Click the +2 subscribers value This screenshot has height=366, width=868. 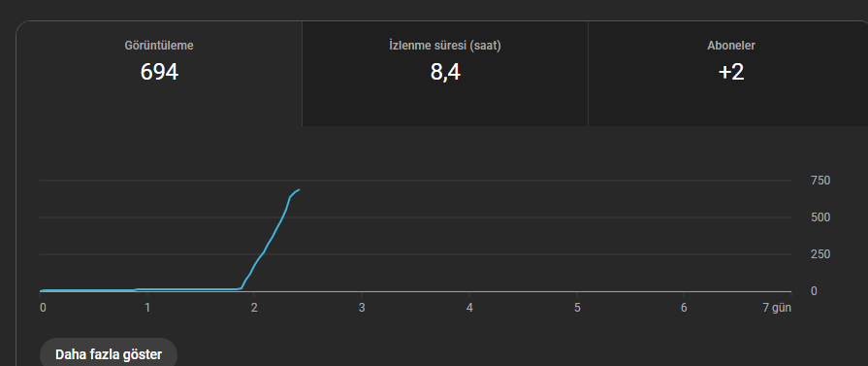coord(730,72)
